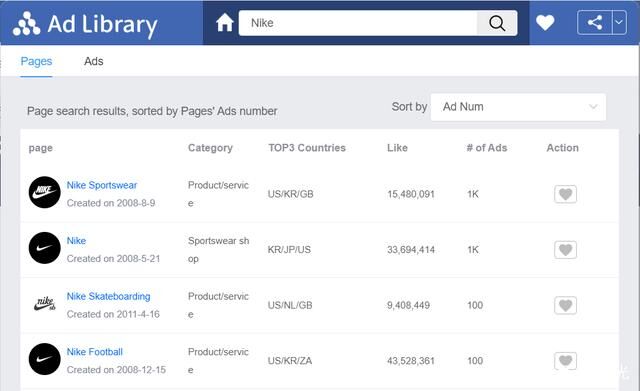Click the 100 ads count for Nike Skateboarding
The image size is (640, 391).
[475, 305]
